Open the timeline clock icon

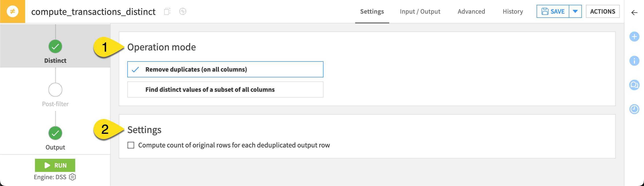coord(634,109)
